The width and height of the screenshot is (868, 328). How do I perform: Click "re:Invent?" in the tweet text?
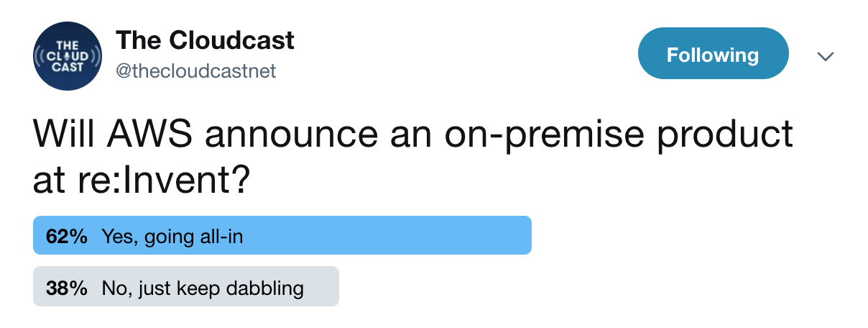point(161,181)
